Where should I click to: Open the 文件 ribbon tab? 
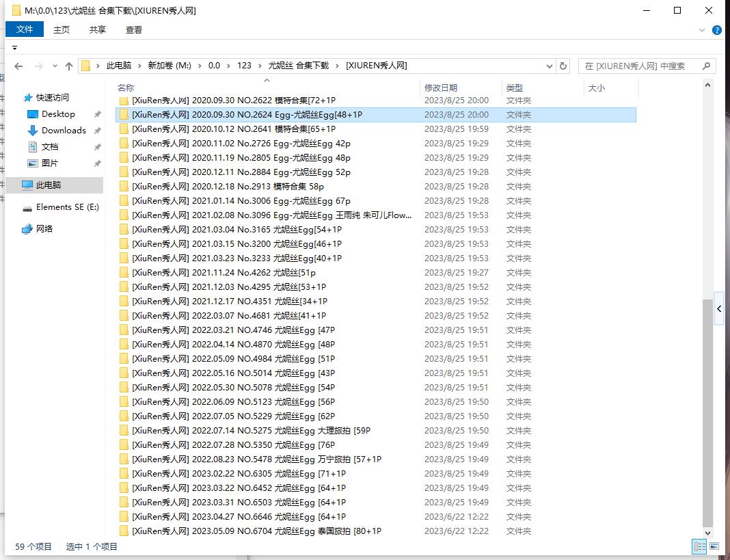25,29
